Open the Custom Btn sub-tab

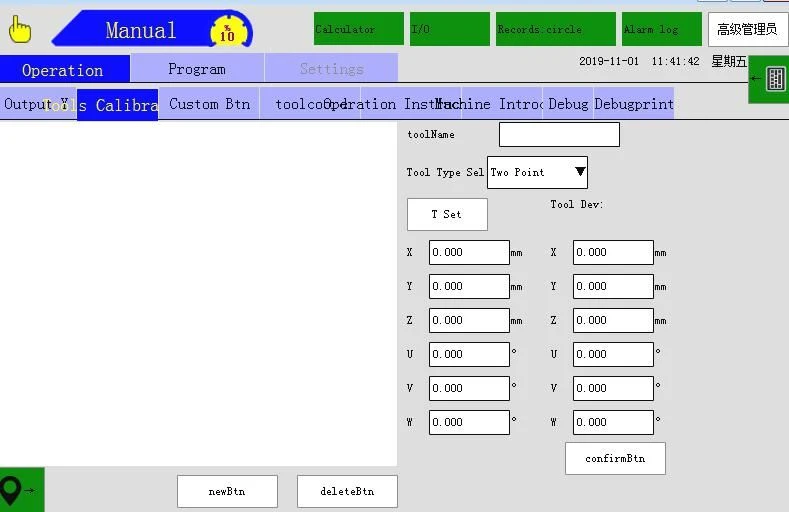point(209,104)
